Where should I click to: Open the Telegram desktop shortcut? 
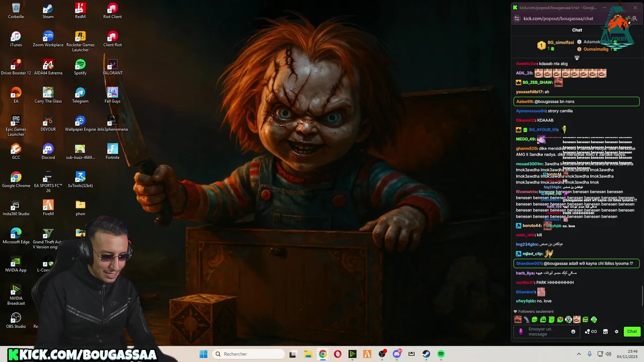click(x=80, y=95)
